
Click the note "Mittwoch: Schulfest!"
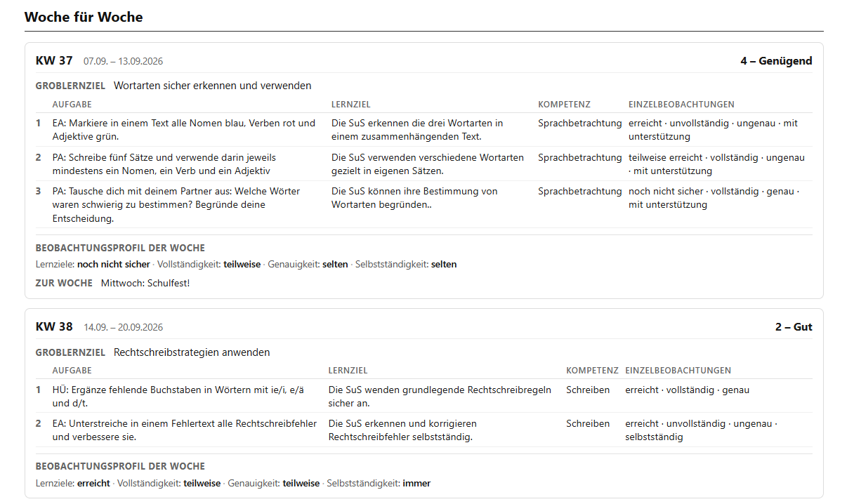[145, 283]
